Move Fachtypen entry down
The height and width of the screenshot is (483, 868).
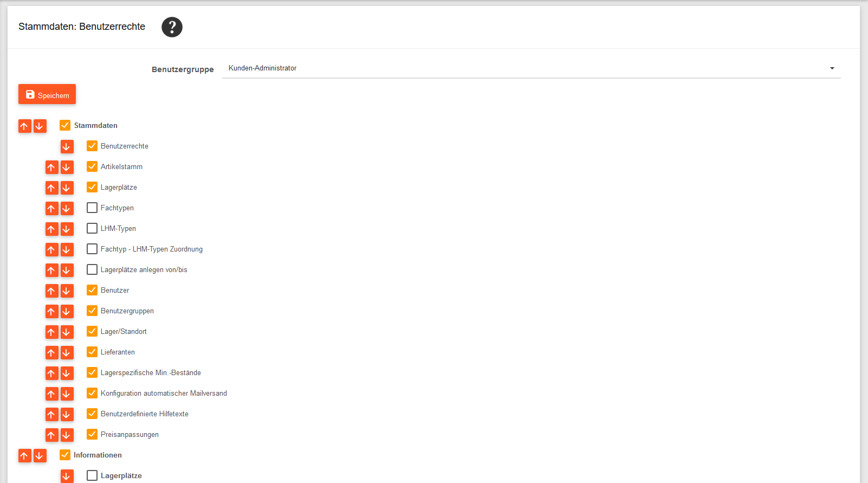pyautogui.click(x=67, y=209)
